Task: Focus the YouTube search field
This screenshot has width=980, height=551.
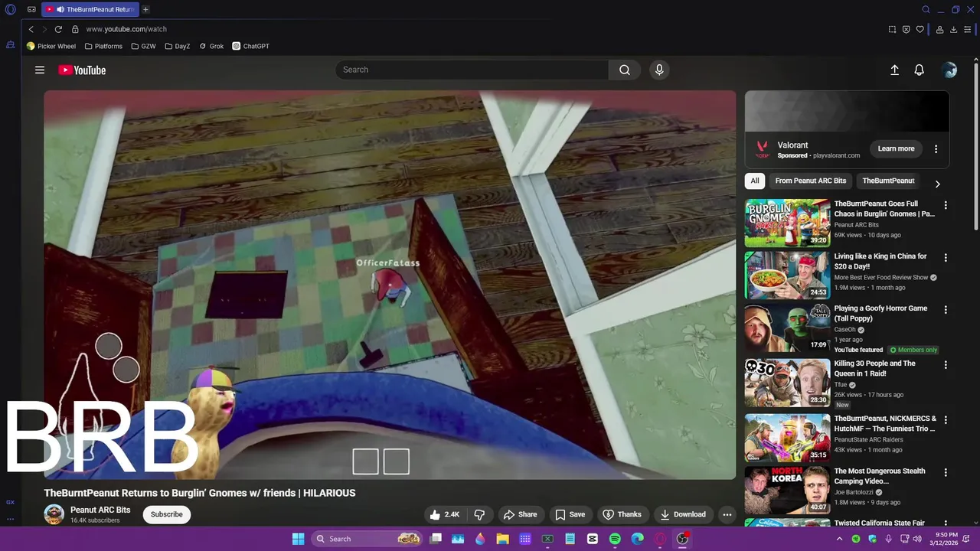Action: coord(472,70)
